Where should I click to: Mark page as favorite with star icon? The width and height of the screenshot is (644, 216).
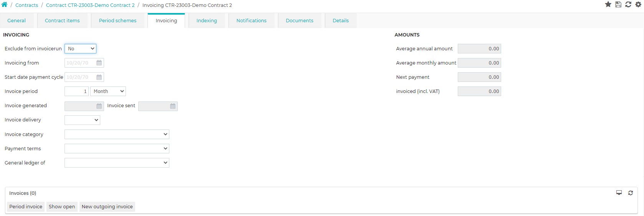click(608, 5)
